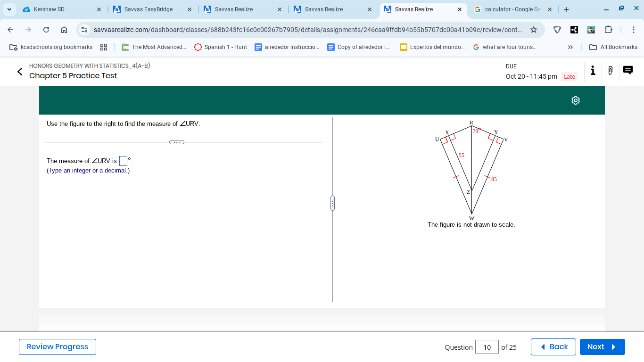Open comments with the speech bubble icon
Image resolution: width=644 pixels, height=362 pixels.
(x=627, y=70)
